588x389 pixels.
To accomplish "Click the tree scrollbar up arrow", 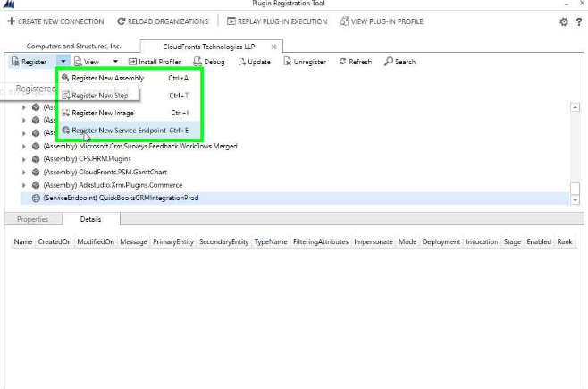I will (x=575, y=107).
